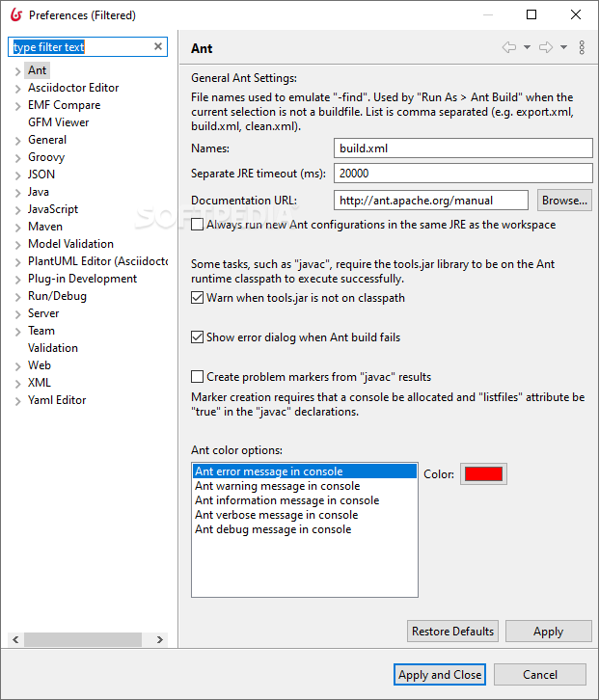
Task: Expand the Ant tree node
Action: [18, 71]
